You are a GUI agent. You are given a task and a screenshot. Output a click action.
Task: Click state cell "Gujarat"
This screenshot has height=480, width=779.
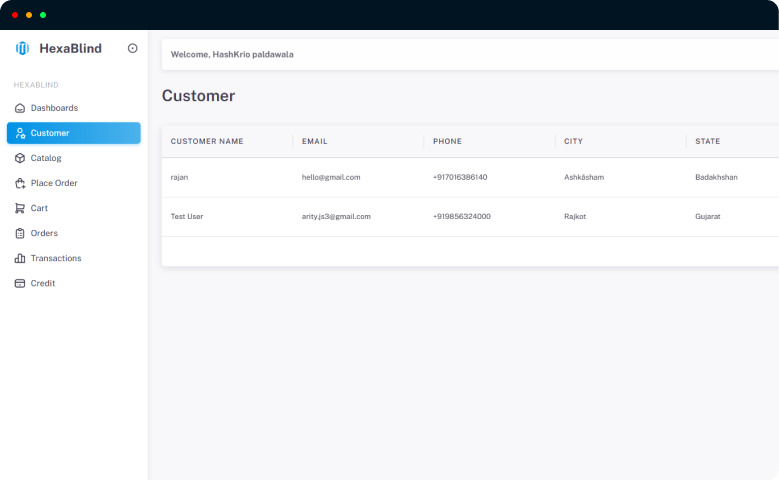[707, 216]
